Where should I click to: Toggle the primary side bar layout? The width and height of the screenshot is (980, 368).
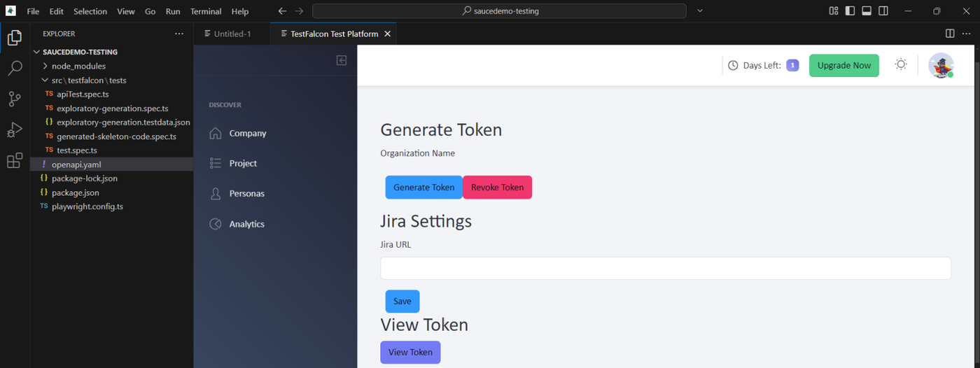pyautogui.click(x=850, y=11)
